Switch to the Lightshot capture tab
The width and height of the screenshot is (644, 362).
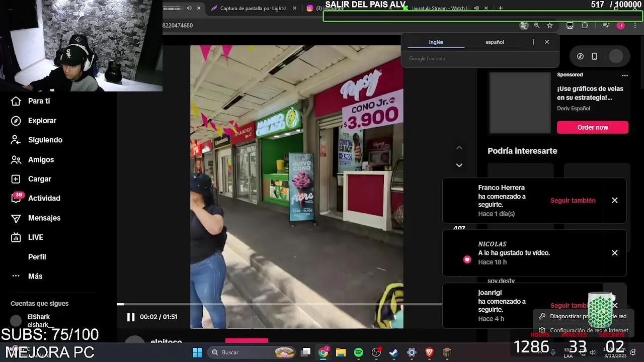coord(253,9)
